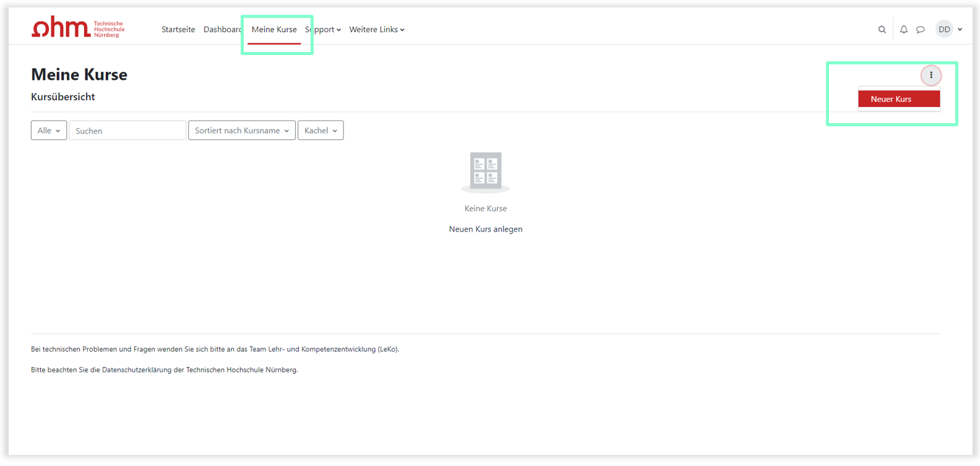Screen dimensions: 980x466
Task: Select the Meine Kurse tab
Action: click(x=274, y=30)
